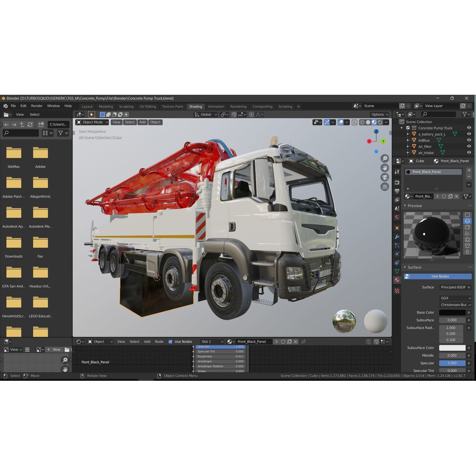Image resolution: width=476 pixels, height=476 pixels.
Task: Uncheck Use Nodes in shader editor header
Action: pyautogui.click(x=170, y=341)
